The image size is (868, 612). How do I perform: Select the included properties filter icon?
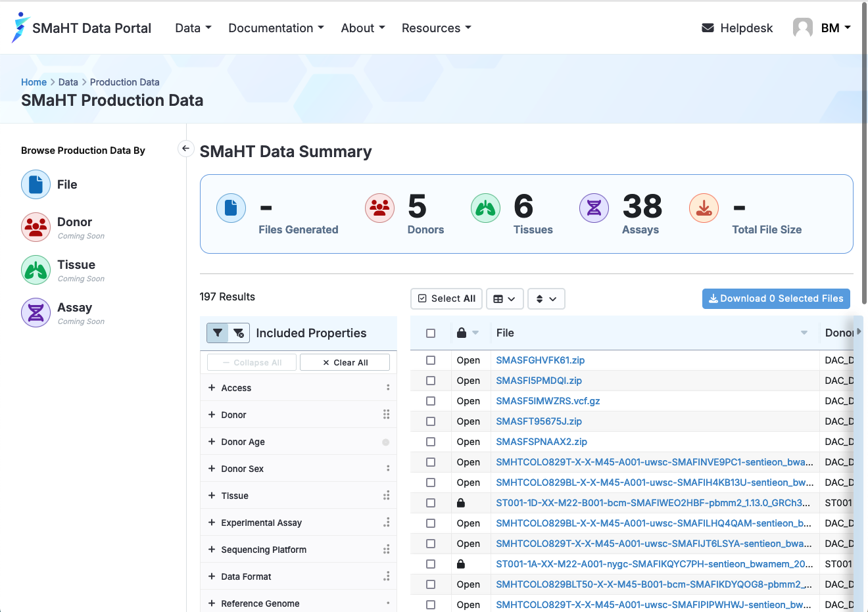pos(218,333)
